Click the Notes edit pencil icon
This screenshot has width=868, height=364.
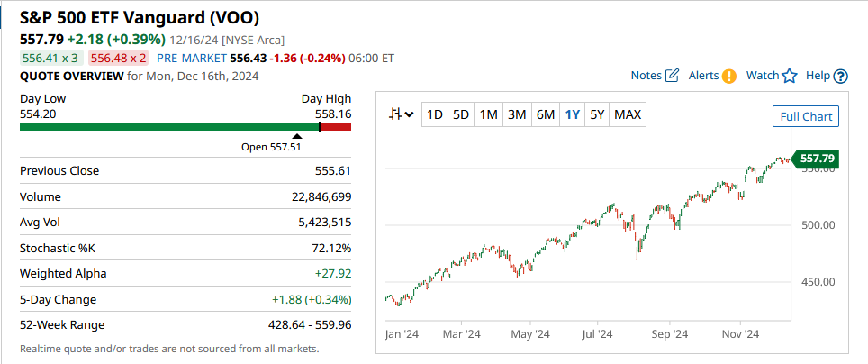point(672,76)
